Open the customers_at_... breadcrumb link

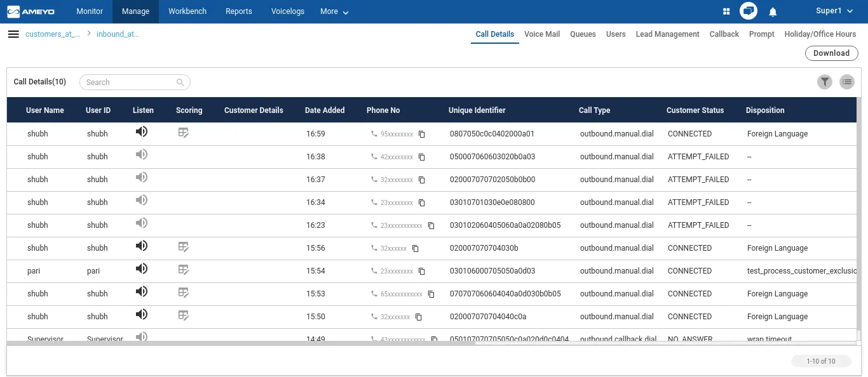pyautogui.click(x=53, y=34)
